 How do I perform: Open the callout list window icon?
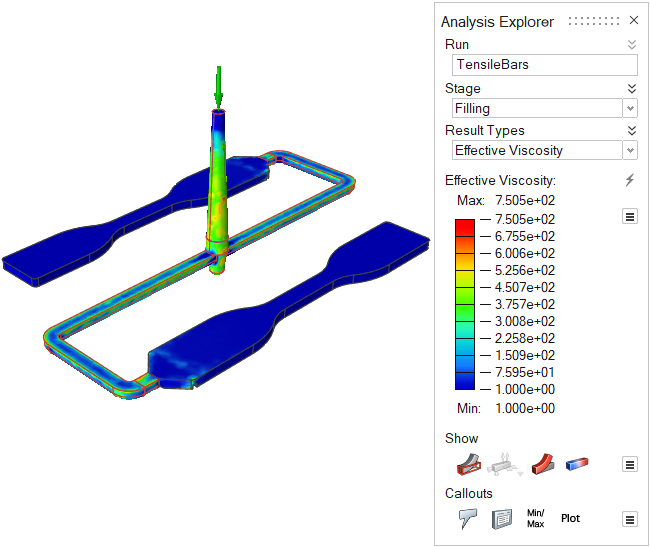(501, 518)
